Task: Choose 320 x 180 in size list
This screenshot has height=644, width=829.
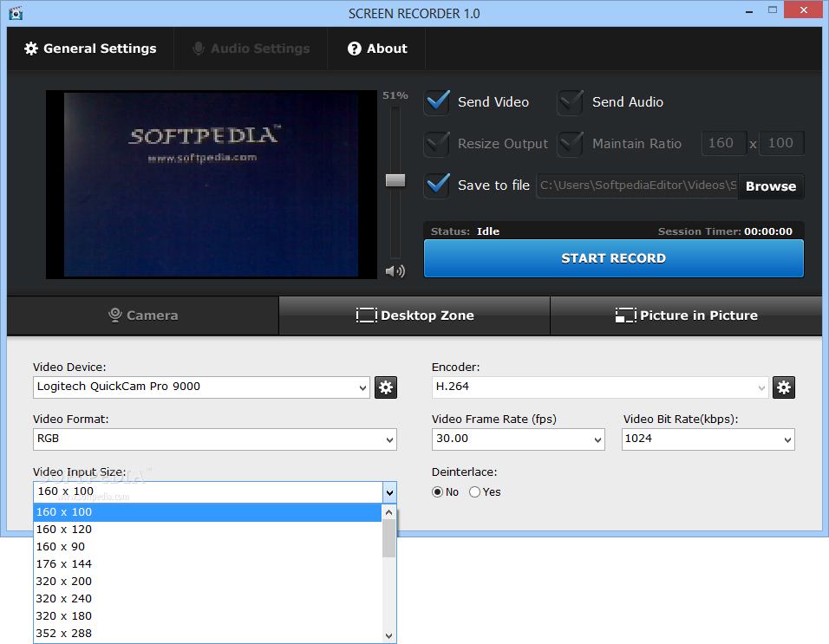Action: pos(207,616)
